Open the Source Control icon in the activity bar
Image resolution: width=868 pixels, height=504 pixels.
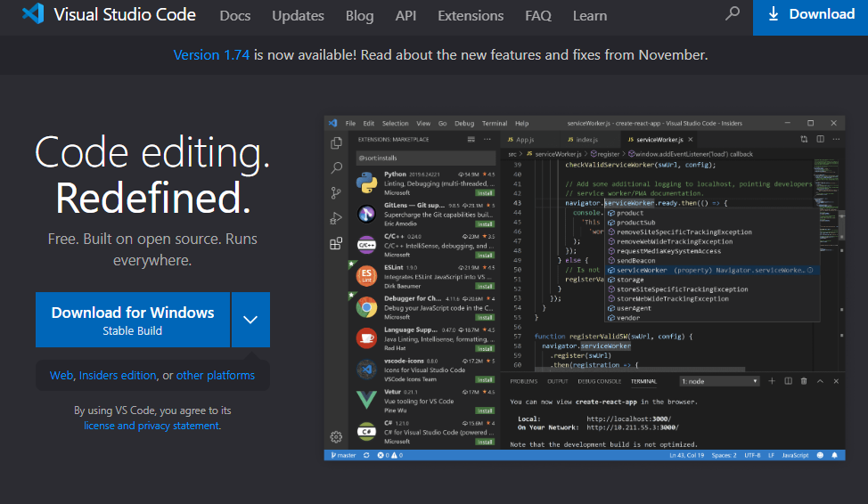click(x=336, y=192)
